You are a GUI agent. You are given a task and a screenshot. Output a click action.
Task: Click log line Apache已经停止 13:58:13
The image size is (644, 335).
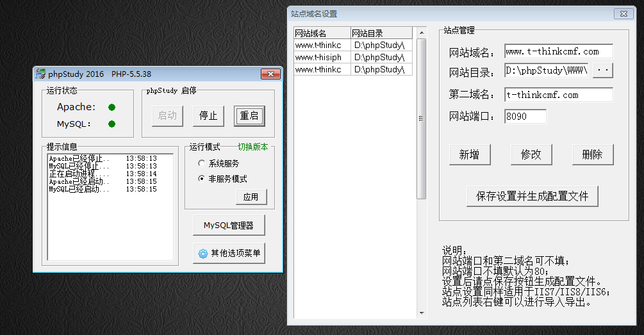103,158
